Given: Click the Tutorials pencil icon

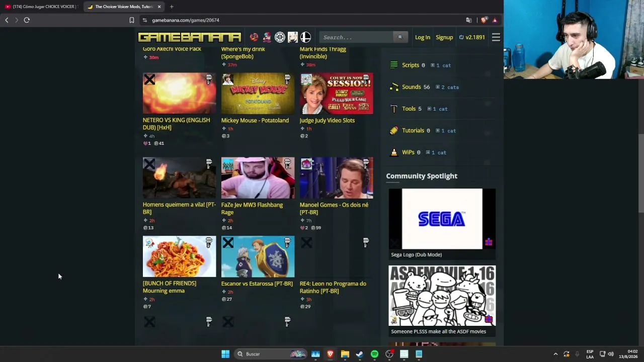Looking at the screenshot, I should click(x=394, y=131).
